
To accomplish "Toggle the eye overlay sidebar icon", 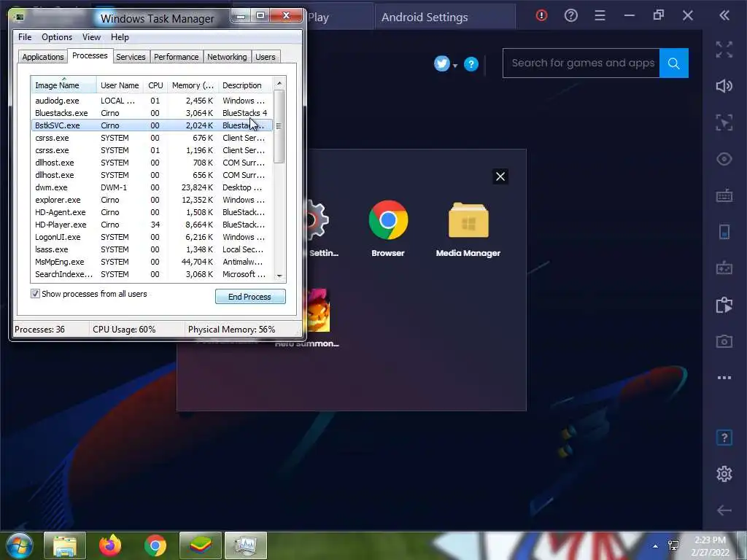I will (x=724, y=159).
